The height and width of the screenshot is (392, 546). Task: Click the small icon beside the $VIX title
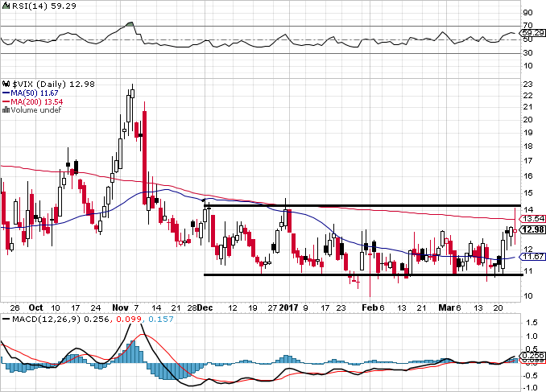click(6, 83)
